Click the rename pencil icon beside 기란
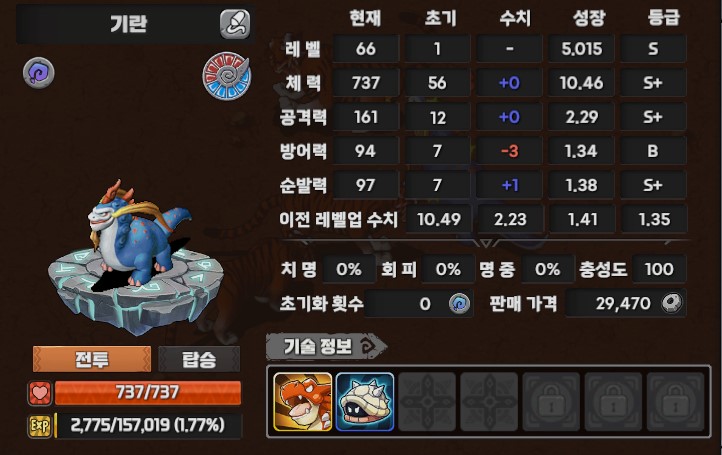The height and width of the screenshot is (455, 722). coord(235,24)
